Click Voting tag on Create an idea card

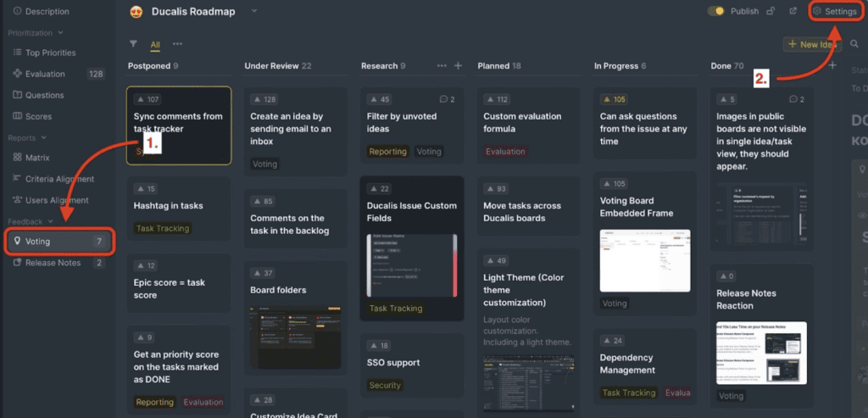[264, 164]
